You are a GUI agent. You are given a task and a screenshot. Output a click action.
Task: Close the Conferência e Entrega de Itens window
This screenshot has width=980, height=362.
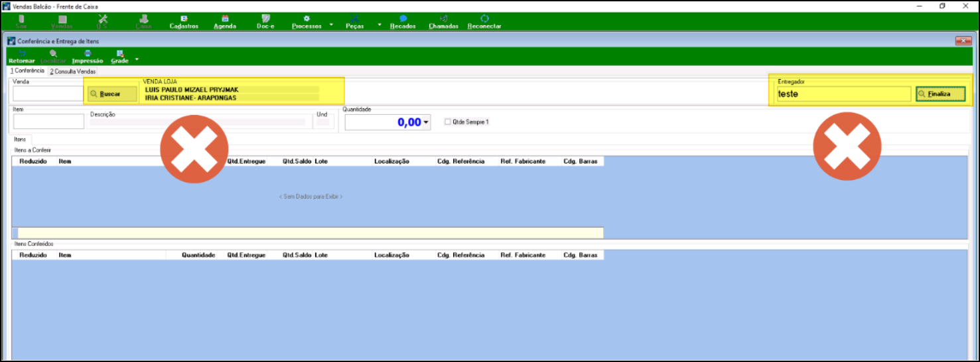963,41
